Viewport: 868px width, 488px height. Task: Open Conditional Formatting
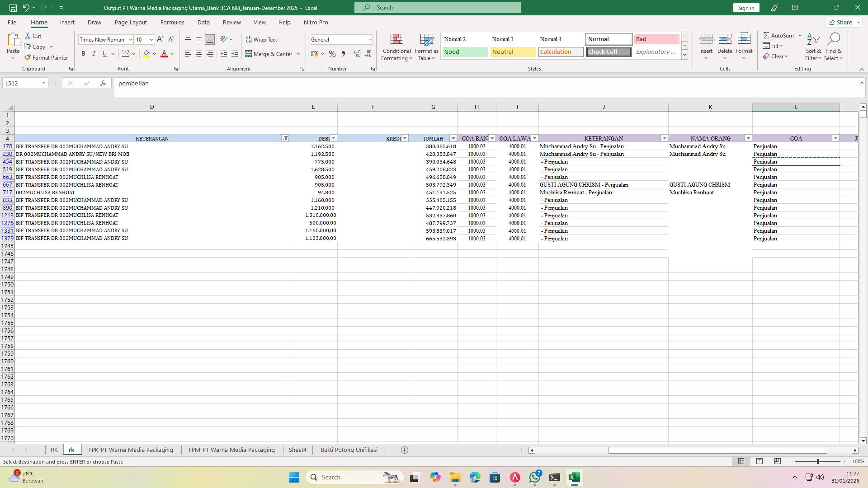pos(396,47)
